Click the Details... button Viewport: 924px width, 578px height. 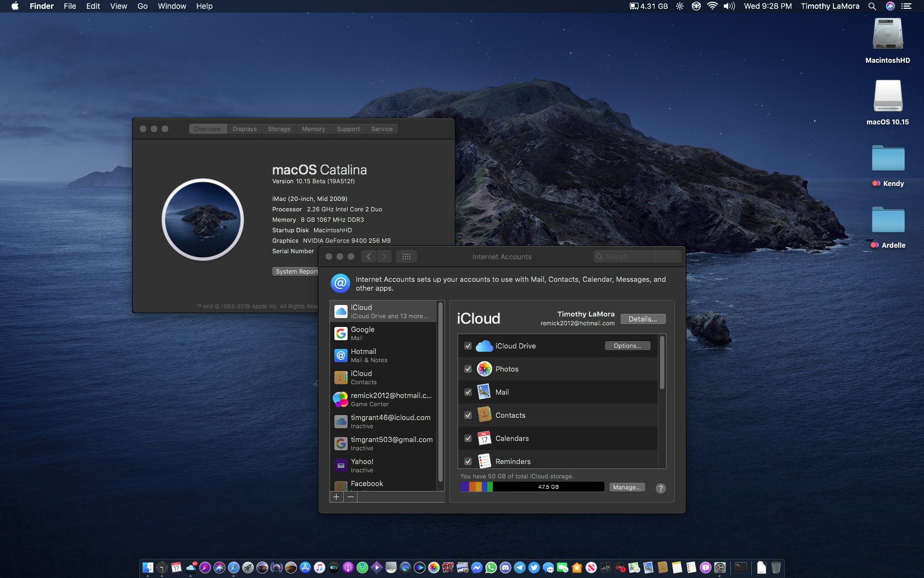pos(642,319)
